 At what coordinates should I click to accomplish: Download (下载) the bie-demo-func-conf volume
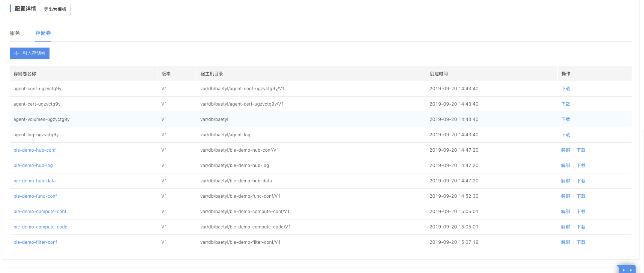click(x=581, y=196)
